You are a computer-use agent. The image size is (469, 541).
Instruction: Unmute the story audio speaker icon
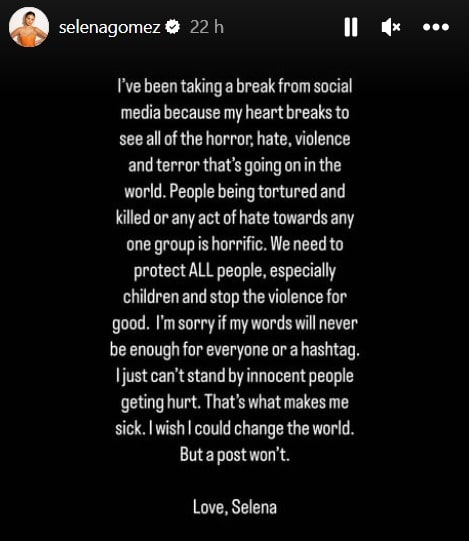391,27
